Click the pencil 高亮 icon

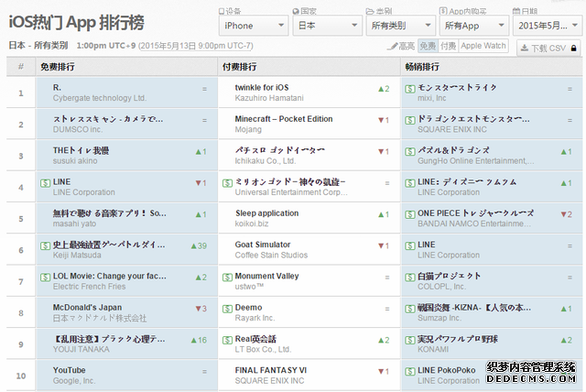coord(393,46)
